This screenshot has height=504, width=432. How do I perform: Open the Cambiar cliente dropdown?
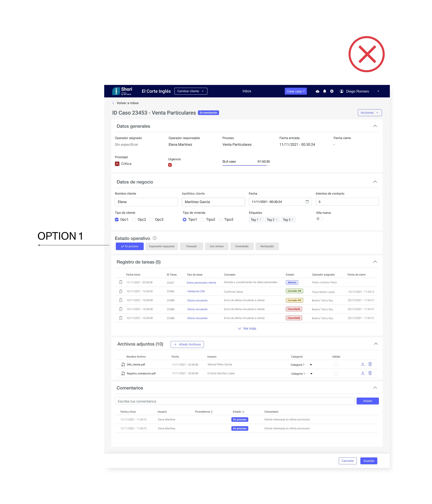191,91
